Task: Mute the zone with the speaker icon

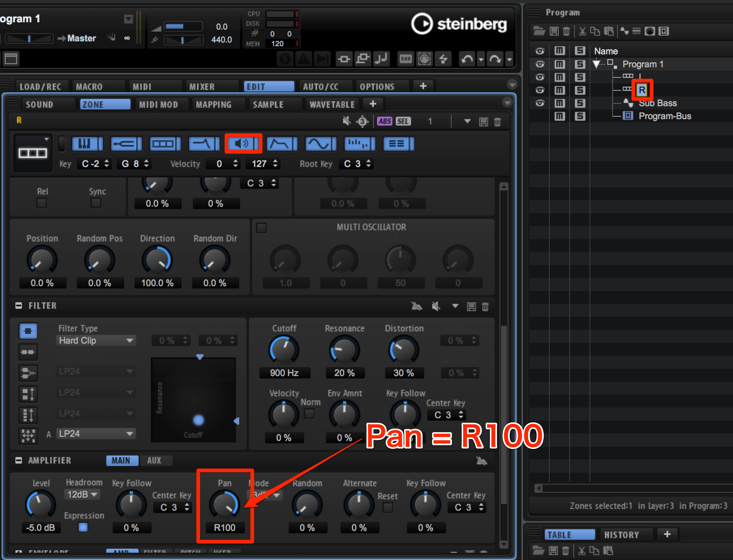Action: pos(346,121)
